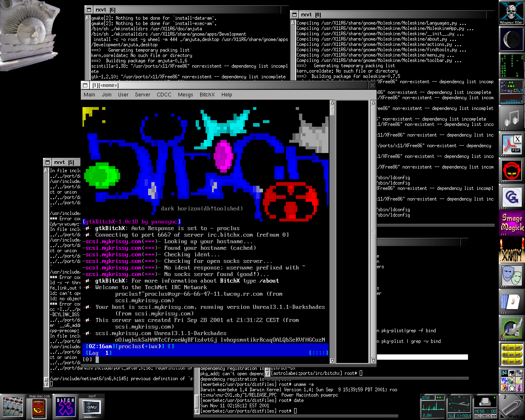The image size is (525, 420).
Task: Open the Join menu
Action: pyautogui.click(x=107, y=95)
